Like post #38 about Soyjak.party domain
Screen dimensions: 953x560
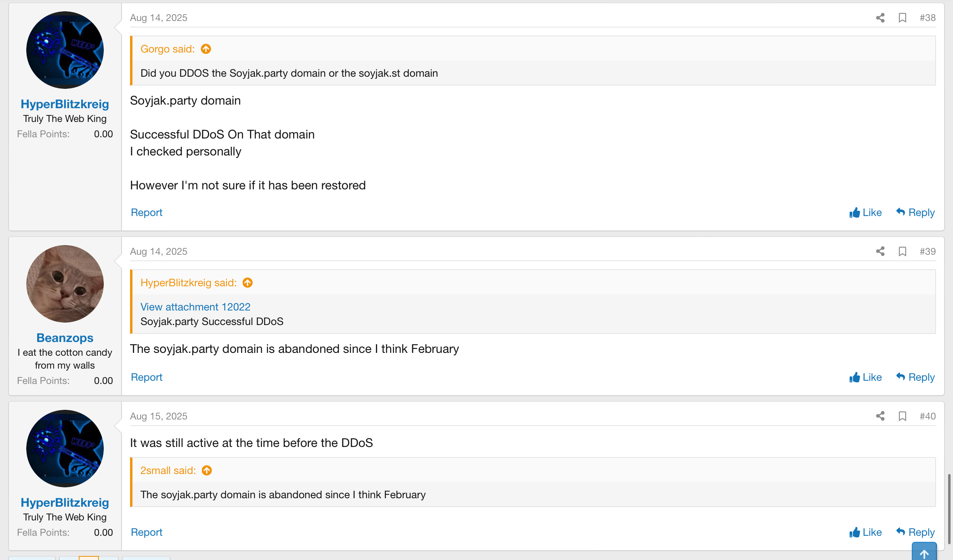click(865, 212)
